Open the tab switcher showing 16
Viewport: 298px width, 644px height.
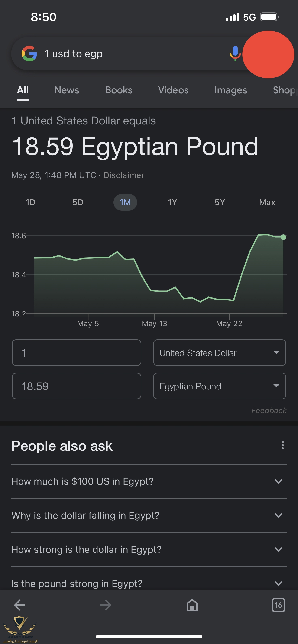278,605
